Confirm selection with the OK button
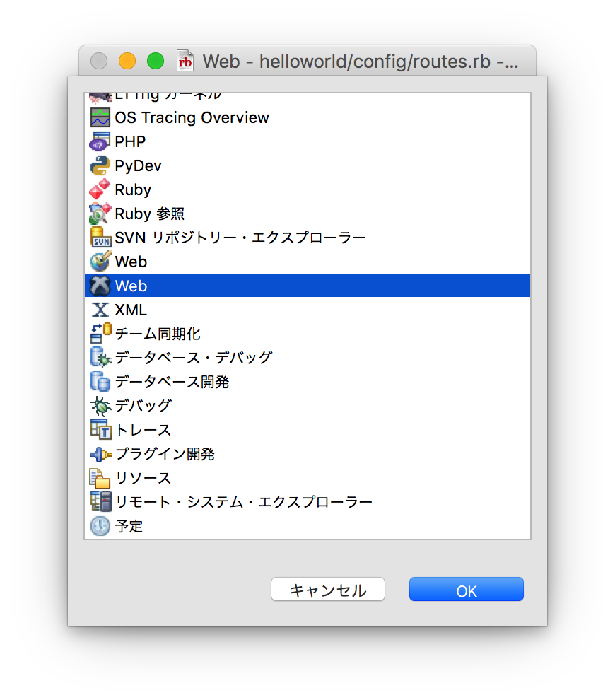 (467, 589)
